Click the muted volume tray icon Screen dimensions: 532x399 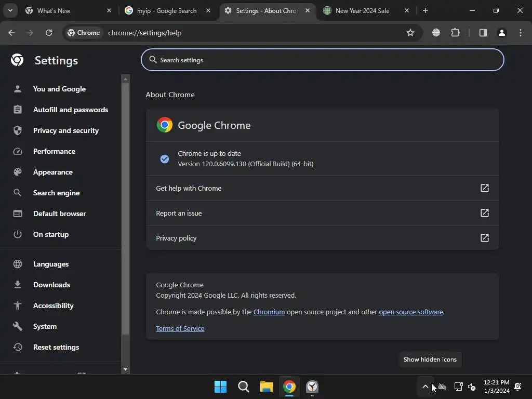472,387
